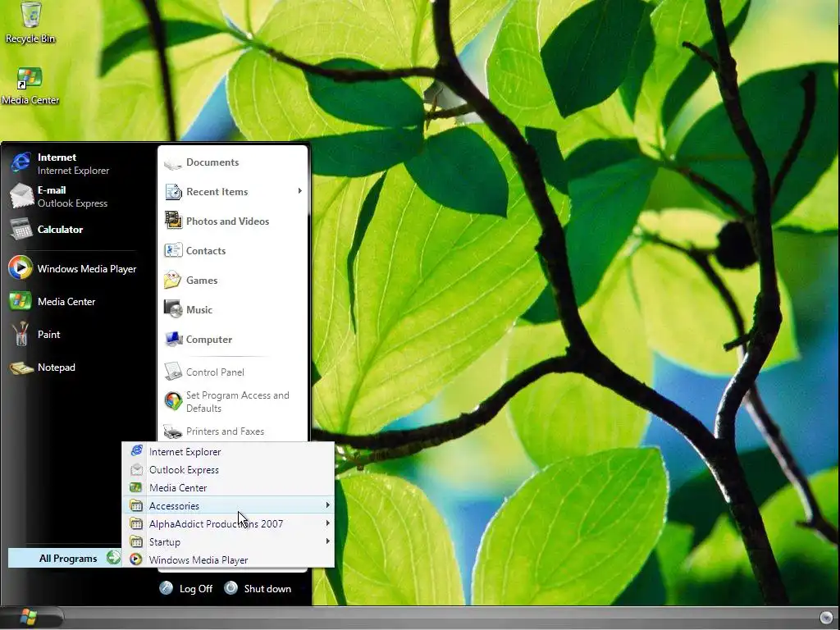Image resolution: width=840 pixels, height=630 pixels.
Task: Open Internet Explorer from All Programs
Action: [228, 452]
